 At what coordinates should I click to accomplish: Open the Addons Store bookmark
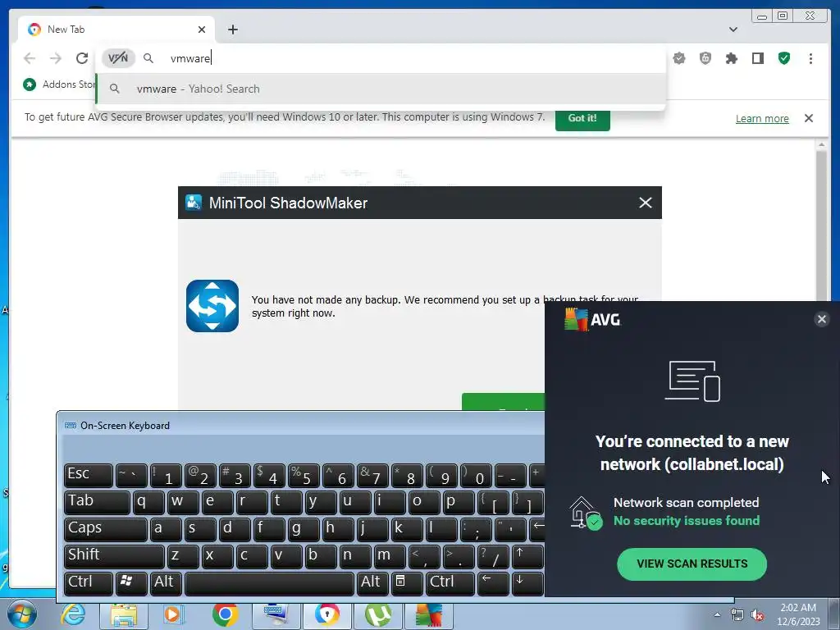click(x=58, y=84)
